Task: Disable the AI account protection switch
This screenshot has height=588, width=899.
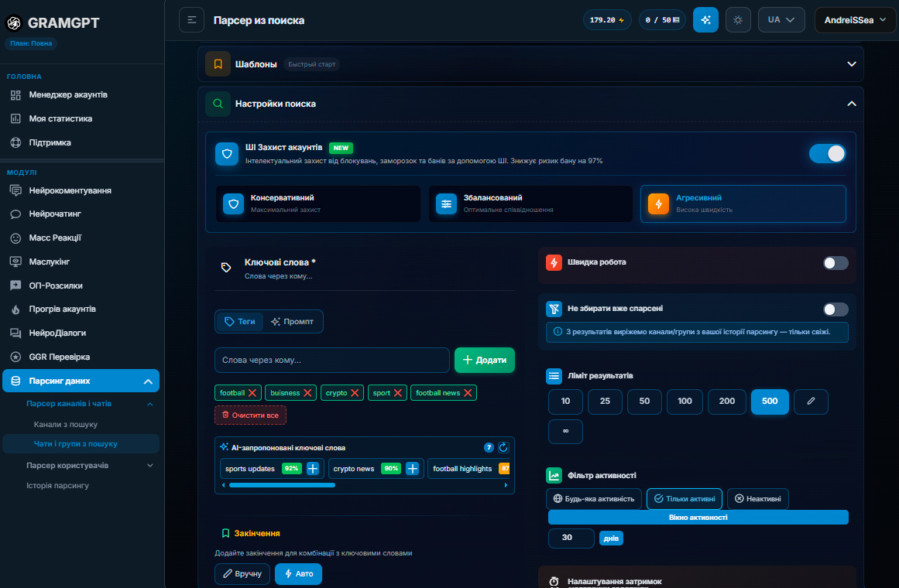Action: click(x=827, y=154)
